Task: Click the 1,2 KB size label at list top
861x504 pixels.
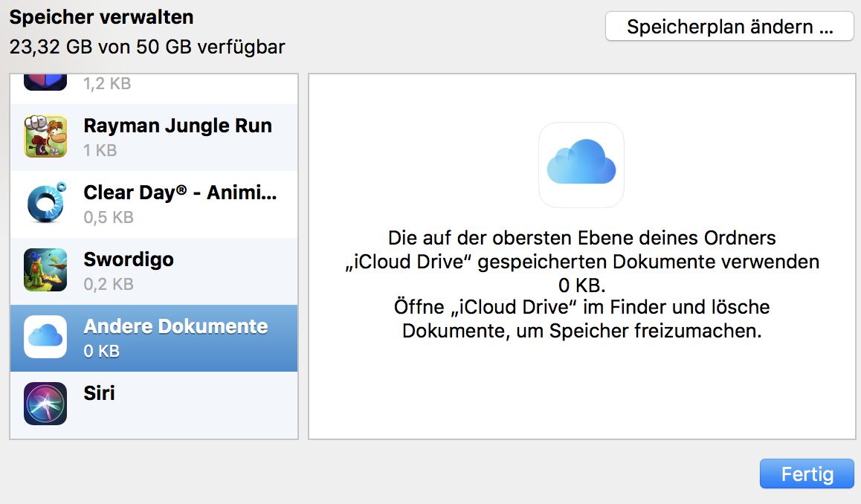Action: [x=107, y=83]
